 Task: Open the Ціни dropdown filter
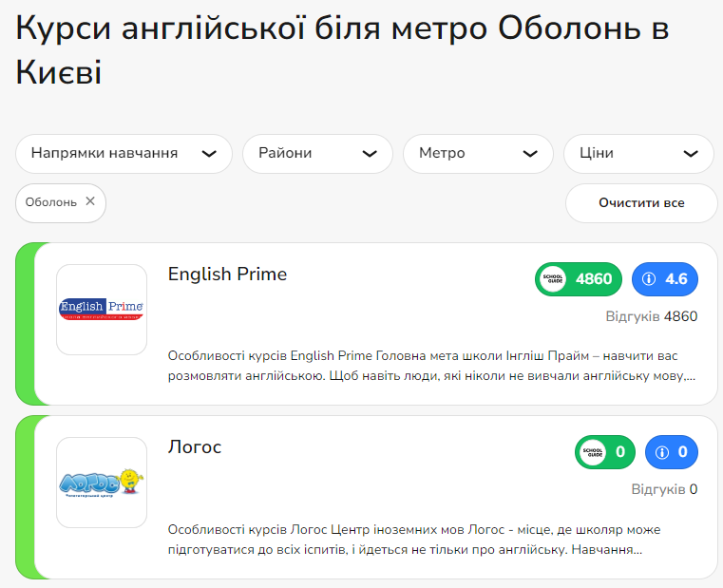pos(638,154)
